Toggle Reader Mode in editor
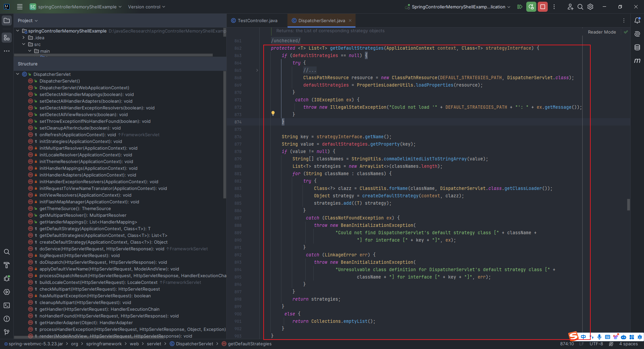Image resolution: width=644 pixels, height=349 pixels. pos(602,32)
